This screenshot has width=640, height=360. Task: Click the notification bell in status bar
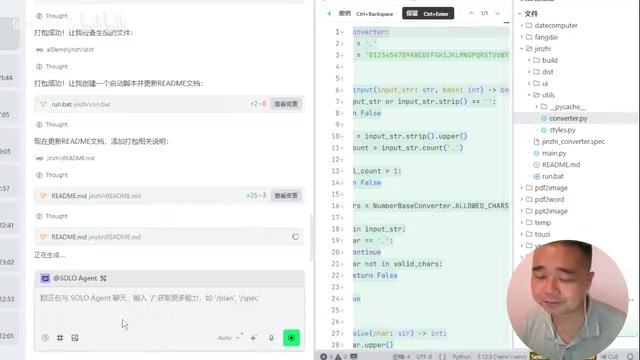pyautogui.click(x=630, y=357)
